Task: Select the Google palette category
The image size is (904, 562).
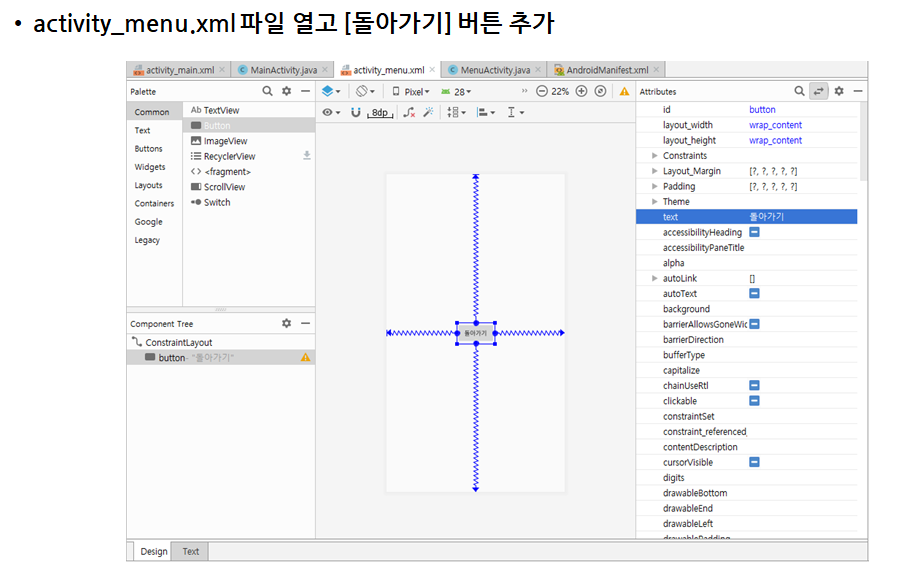Action: pos(148,222)
